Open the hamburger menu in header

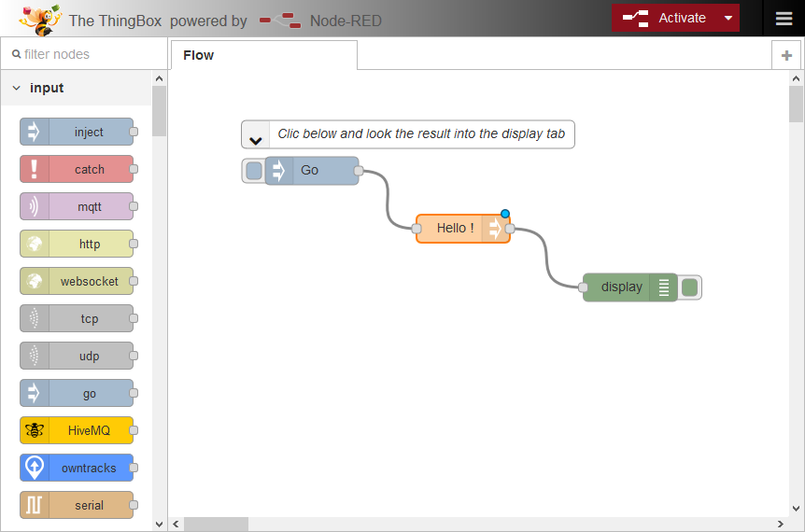click(783, 19)
